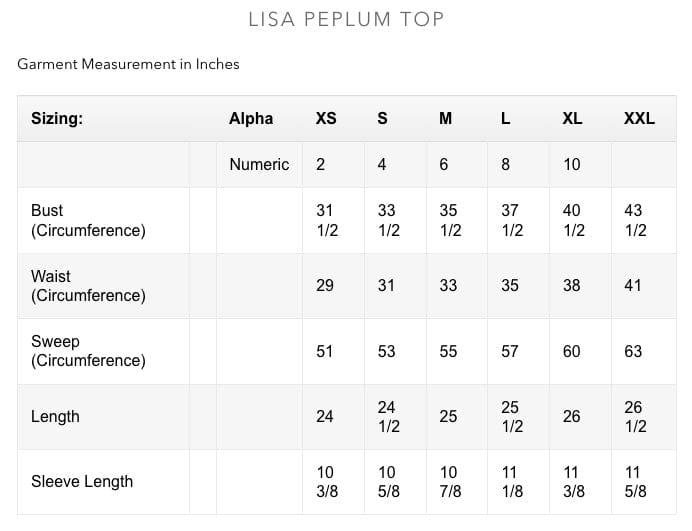Click the Waist (Circumference) row label
Viewport: 692px width, 531px height.
(88, 285)
